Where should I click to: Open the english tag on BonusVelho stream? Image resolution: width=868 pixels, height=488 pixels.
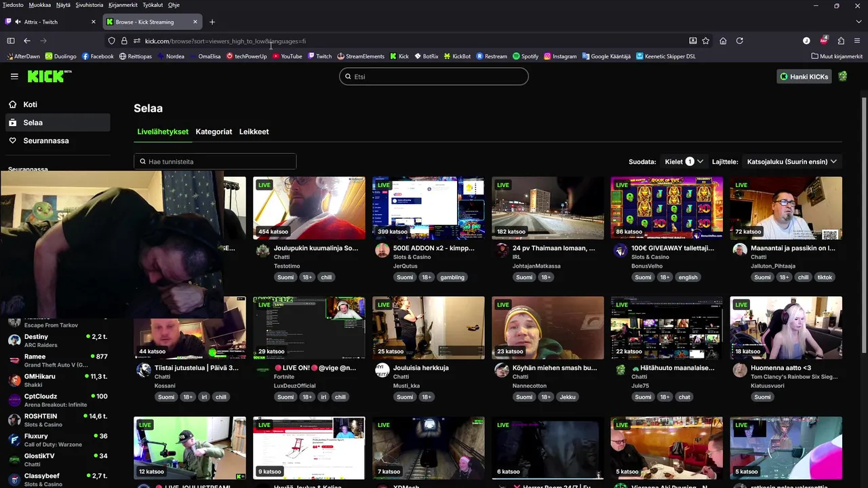(x=688, y=277)
